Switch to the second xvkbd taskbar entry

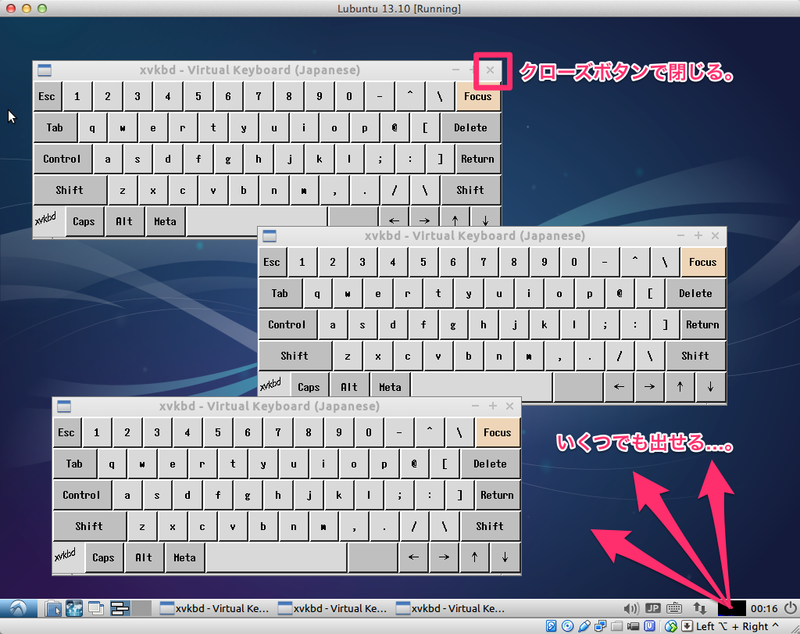[x=333, y=608]
